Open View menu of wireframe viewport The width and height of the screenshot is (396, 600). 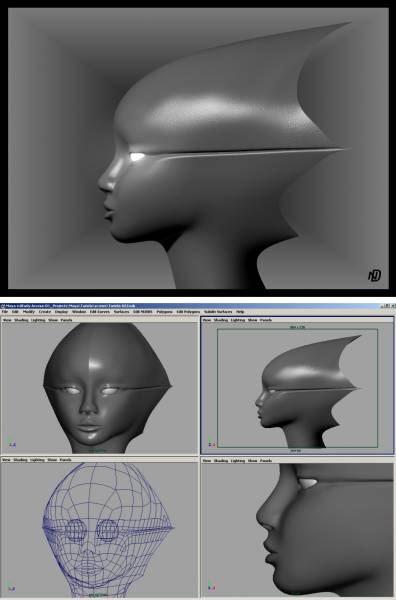[7, 460]
